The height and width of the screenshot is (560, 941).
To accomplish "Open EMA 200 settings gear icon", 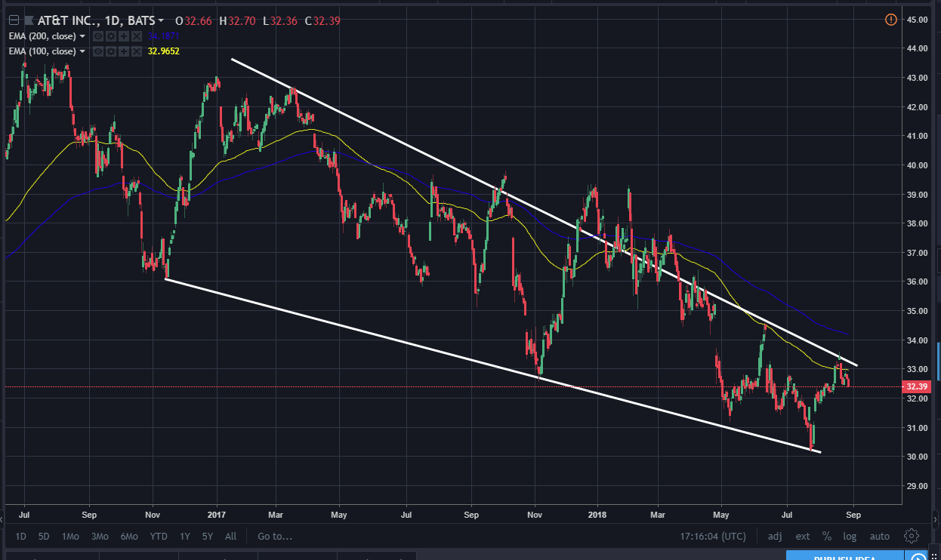I will point(110,36).
